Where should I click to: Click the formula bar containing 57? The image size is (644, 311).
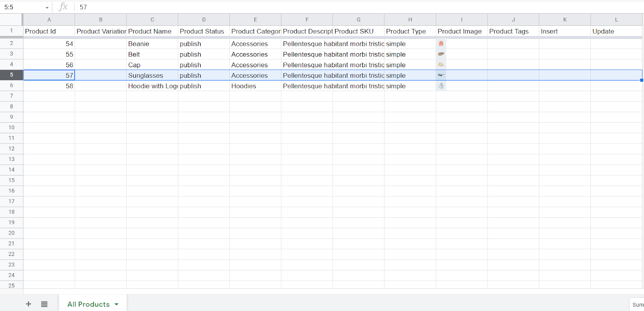pyautogui.click(x=358, y=7)
